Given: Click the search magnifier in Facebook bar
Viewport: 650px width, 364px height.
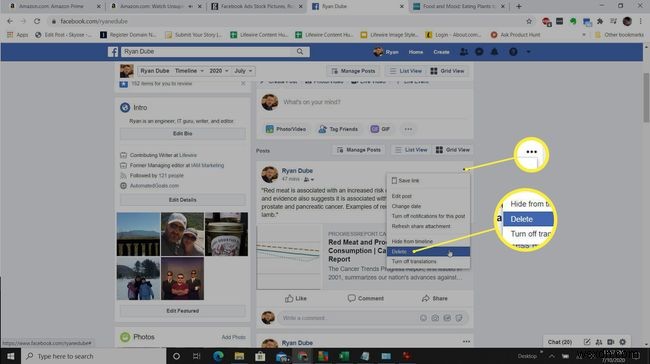Looking at the screenshot, I should click(300, 52).
